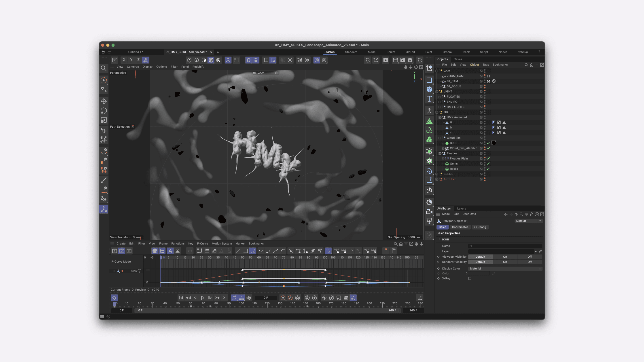
Task: Click the Name input field
Action: tap(505, 246)
